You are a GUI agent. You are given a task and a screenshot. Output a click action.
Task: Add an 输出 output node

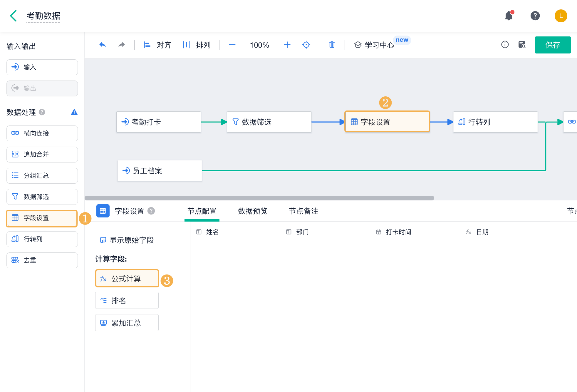42,88
